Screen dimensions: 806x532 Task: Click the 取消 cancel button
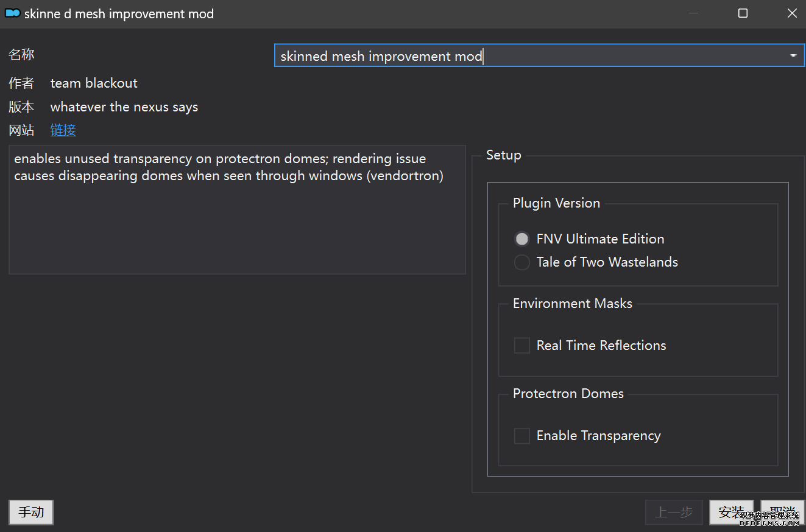pyautogui.click(x=782, y=513)
